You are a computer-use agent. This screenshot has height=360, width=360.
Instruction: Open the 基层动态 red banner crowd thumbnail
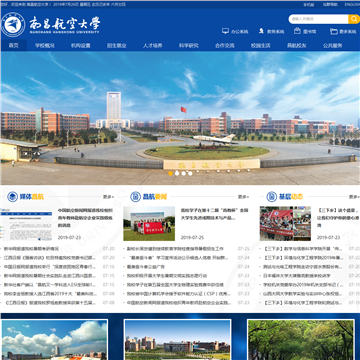(x=285, y=224)
